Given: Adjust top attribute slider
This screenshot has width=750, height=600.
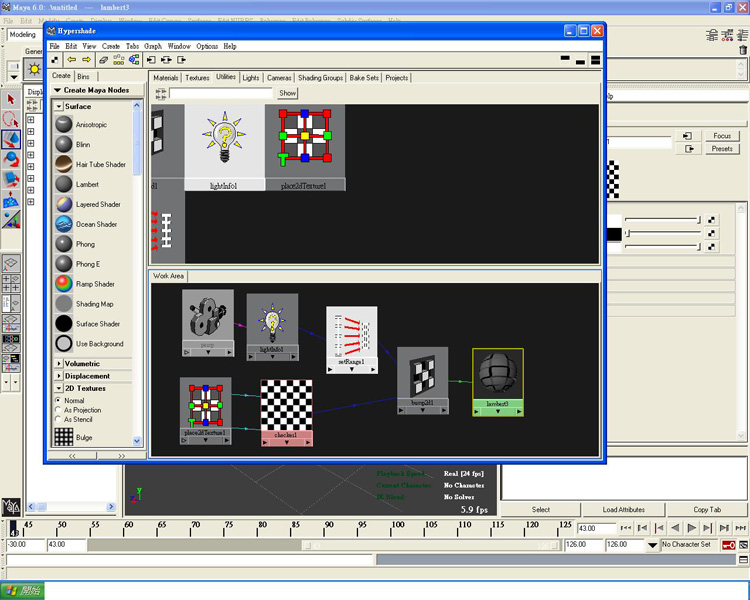Looking at the screenshot, I should pos(662,220).
